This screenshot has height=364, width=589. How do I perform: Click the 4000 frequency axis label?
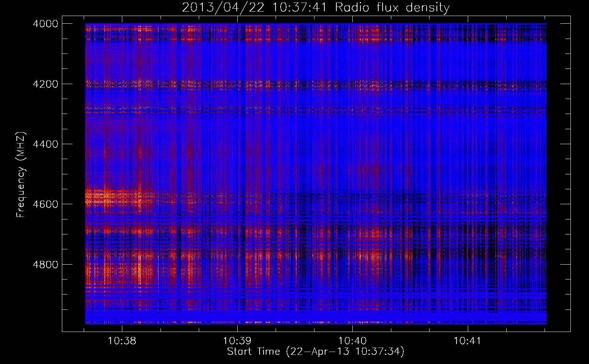(x=46, y=24)
